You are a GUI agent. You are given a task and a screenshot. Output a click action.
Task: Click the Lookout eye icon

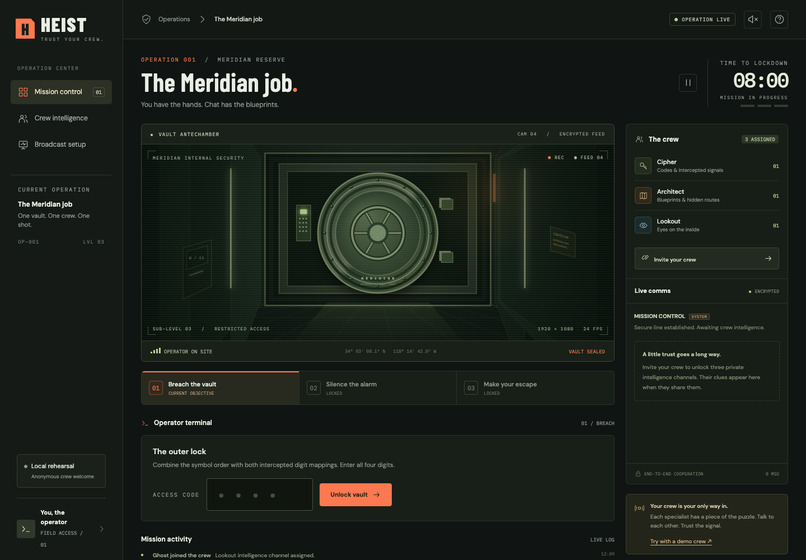pos(643,225)
